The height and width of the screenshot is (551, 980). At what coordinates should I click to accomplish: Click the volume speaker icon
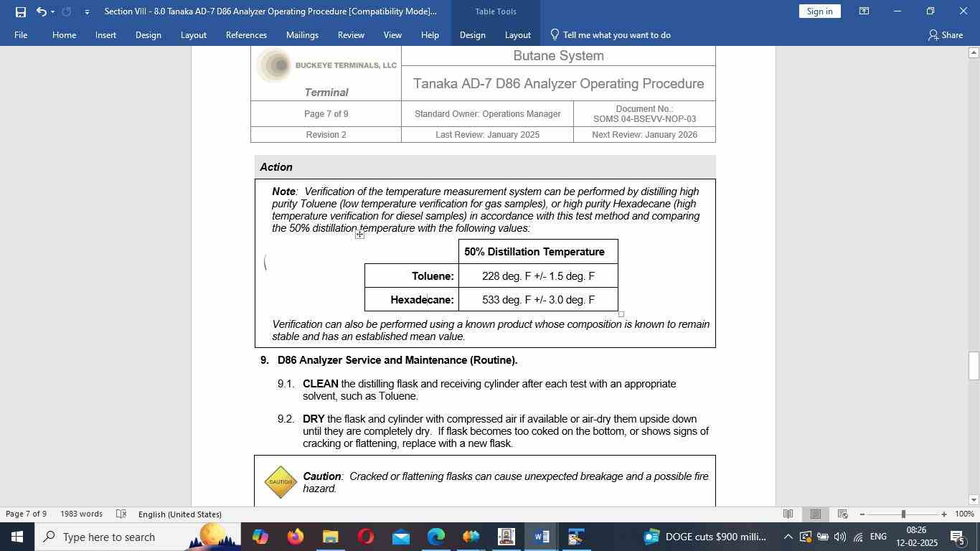click(840, 537)
